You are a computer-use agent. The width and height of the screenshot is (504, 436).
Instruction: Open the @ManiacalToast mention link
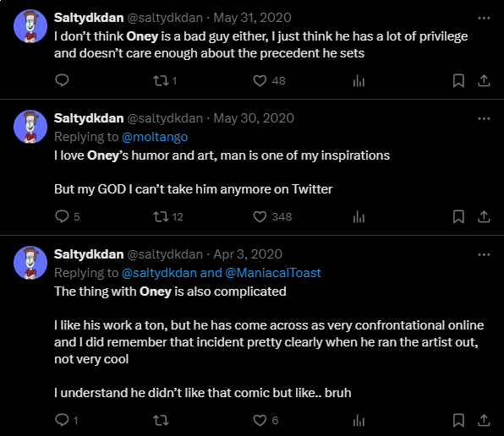click(273, 273)
